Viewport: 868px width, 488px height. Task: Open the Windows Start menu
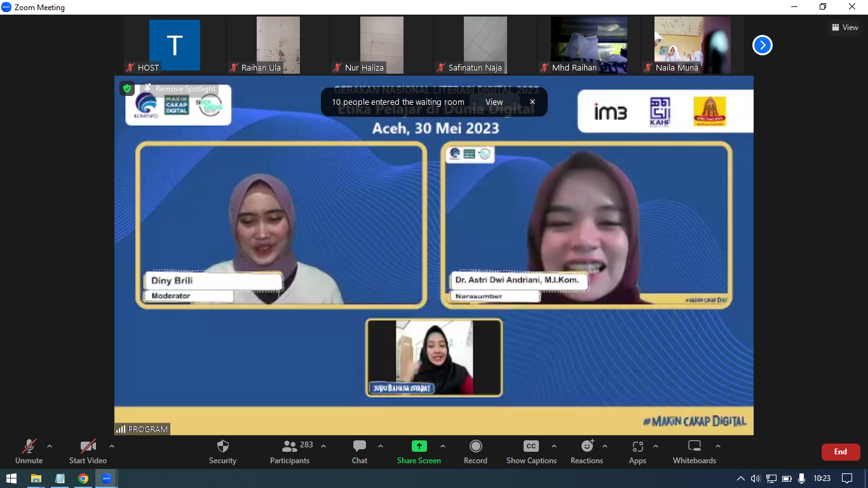click(x=11, y=478)
